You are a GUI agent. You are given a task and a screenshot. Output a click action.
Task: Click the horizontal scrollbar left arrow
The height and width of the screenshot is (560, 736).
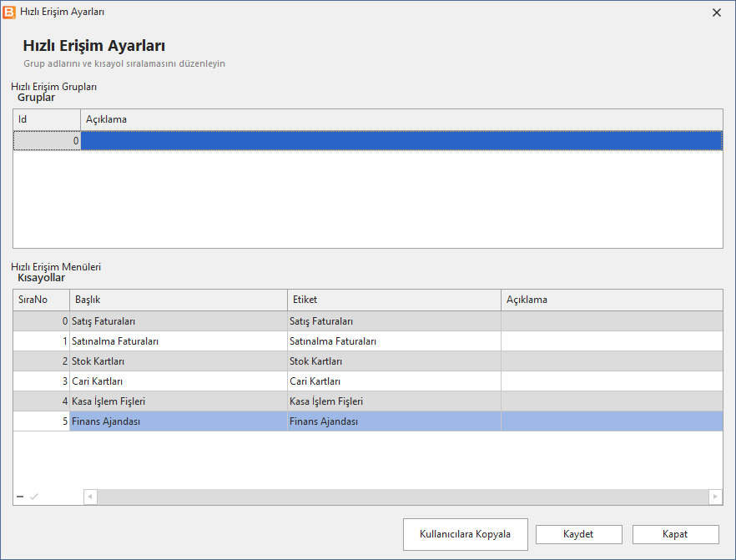coord(91,497)
